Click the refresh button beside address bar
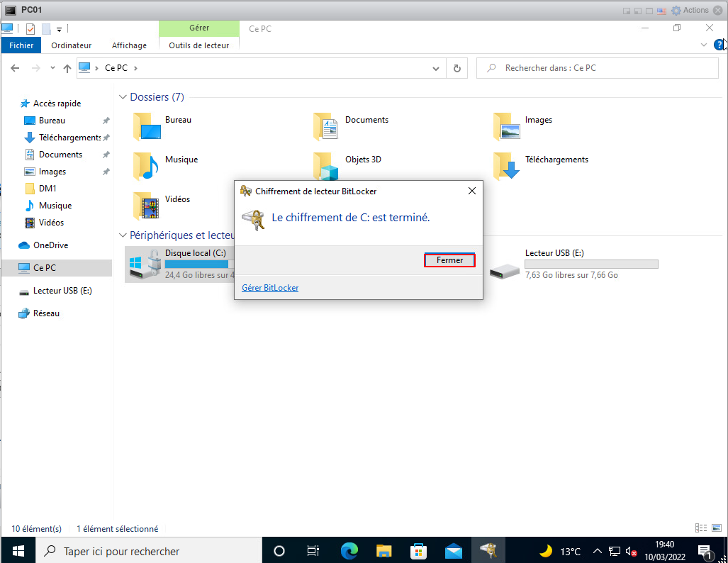728x563 pixels. tap(457, 69)
